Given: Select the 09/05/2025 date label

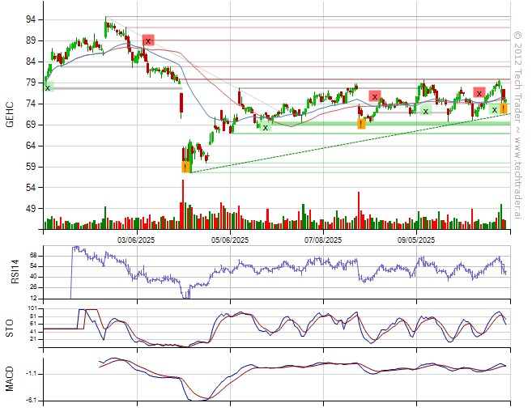Looking at the screenshot, I should (416, 239).
